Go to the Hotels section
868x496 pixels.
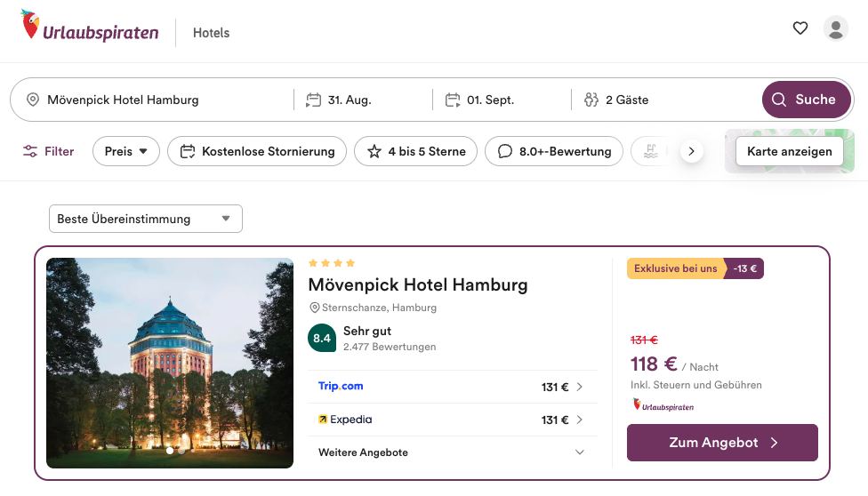click(x=211, y=33)
